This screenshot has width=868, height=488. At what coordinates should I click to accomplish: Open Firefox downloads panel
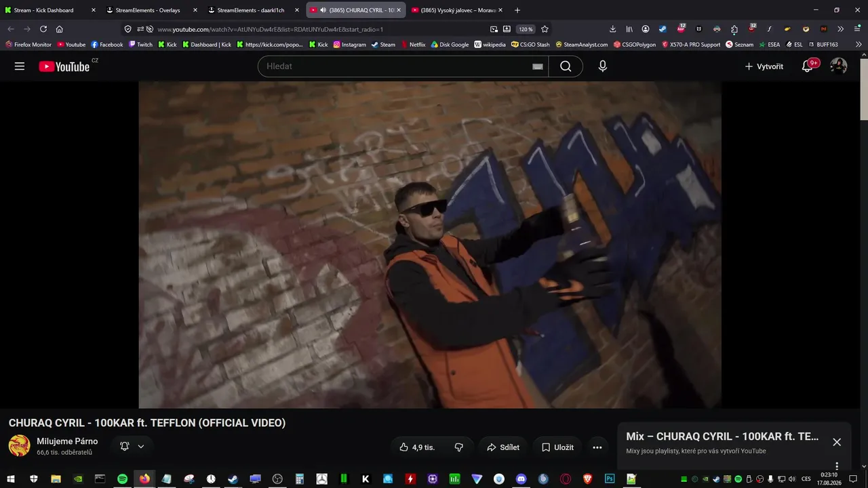[613, 29]
